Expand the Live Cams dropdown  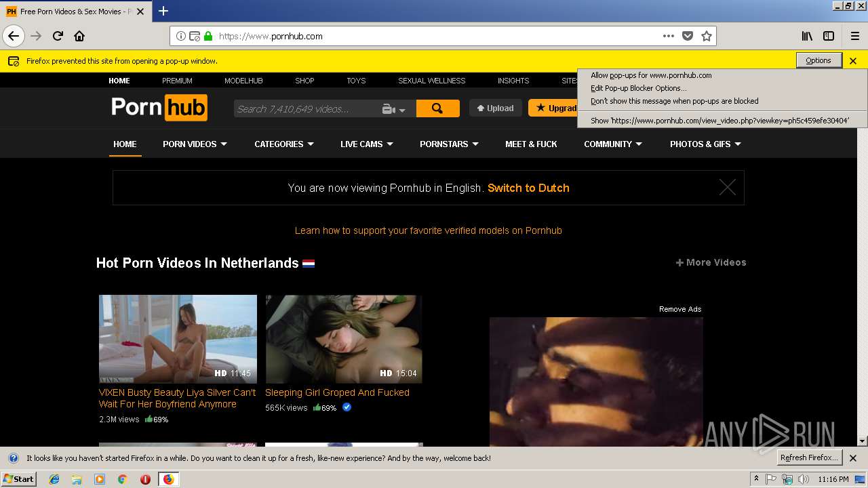click(367, 144)
